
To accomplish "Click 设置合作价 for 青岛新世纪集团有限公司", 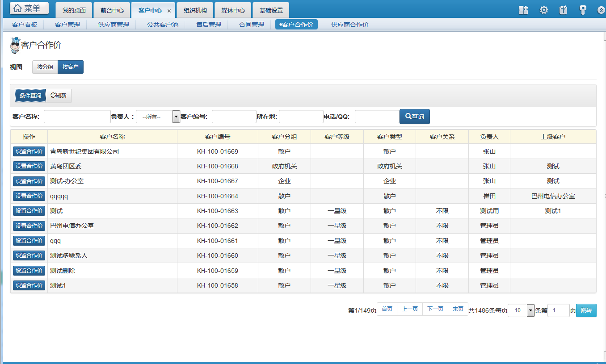I will pos(29,151).
